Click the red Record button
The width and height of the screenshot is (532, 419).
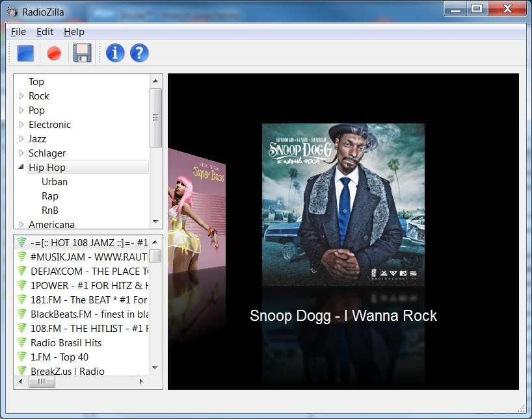pyautogui.click(x=54, y=53)
